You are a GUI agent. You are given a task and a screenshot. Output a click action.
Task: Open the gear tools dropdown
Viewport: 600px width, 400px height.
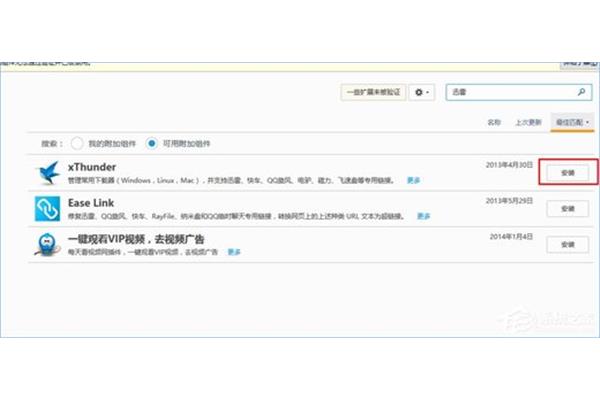pos(422,92)
